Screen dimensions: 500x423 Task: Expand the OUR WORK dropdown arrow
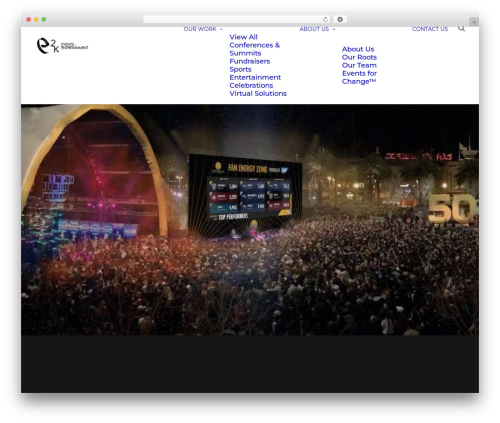point(221,29)
